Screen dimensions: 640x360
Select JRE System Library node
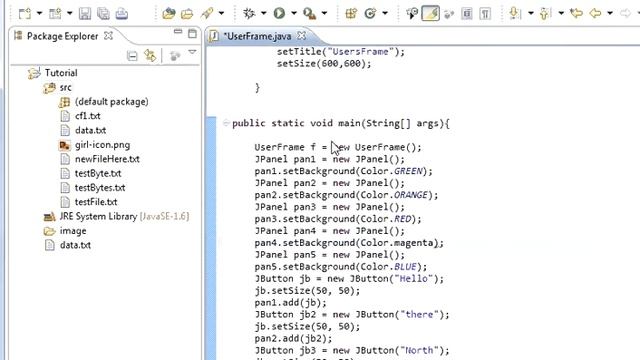pos(124,216)
